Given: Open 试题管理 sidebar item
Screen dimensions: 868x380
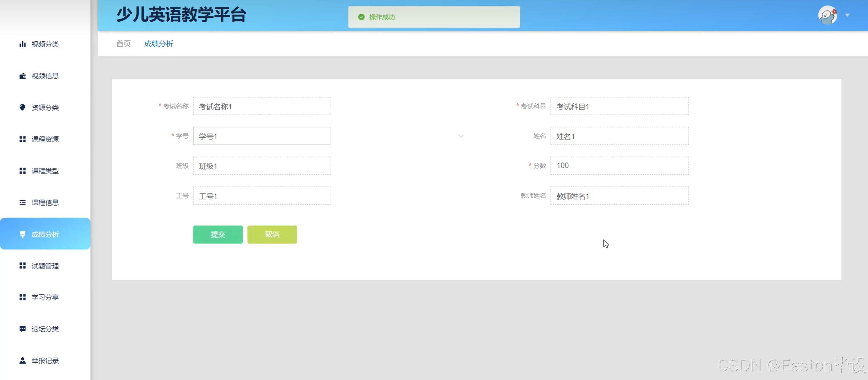Looking at the screenshot, I should [45, 266].
